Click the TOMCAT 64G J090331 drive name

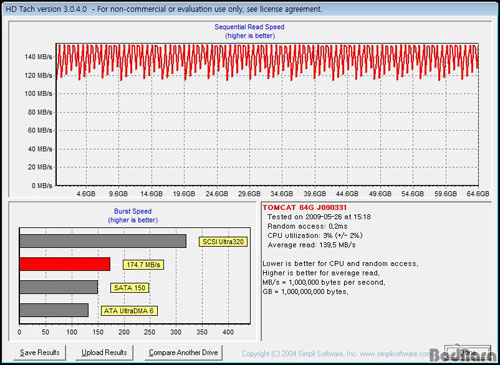[x=305, y=208]
